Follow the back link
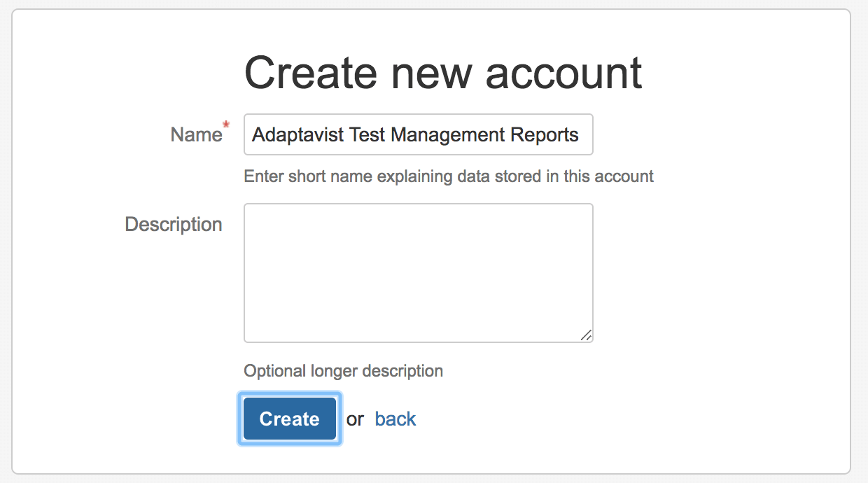The image size is (868, 483). pyautogui.click(x=395, y=419)
